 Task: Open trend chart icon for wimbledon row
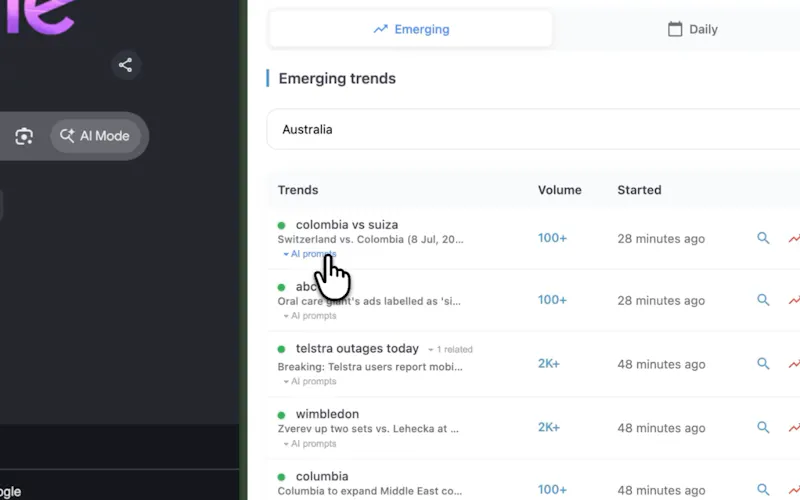coord(794,428)
